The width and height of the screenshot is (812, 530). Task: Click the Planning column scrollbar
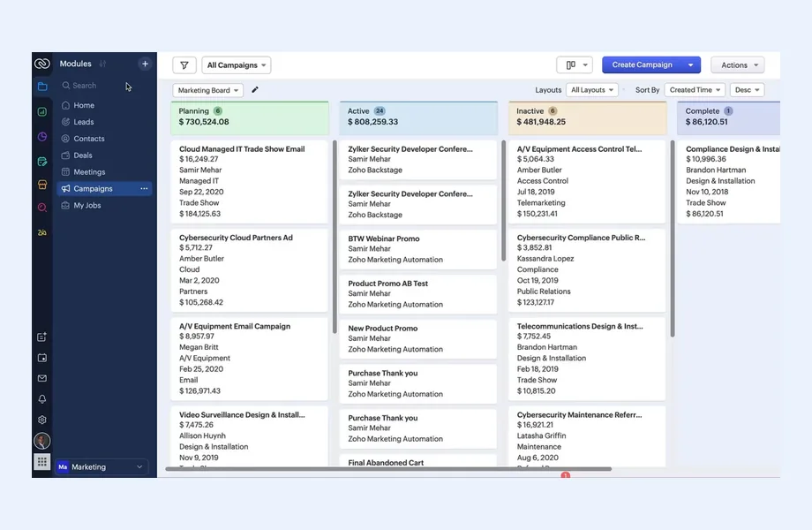[335, 237]
